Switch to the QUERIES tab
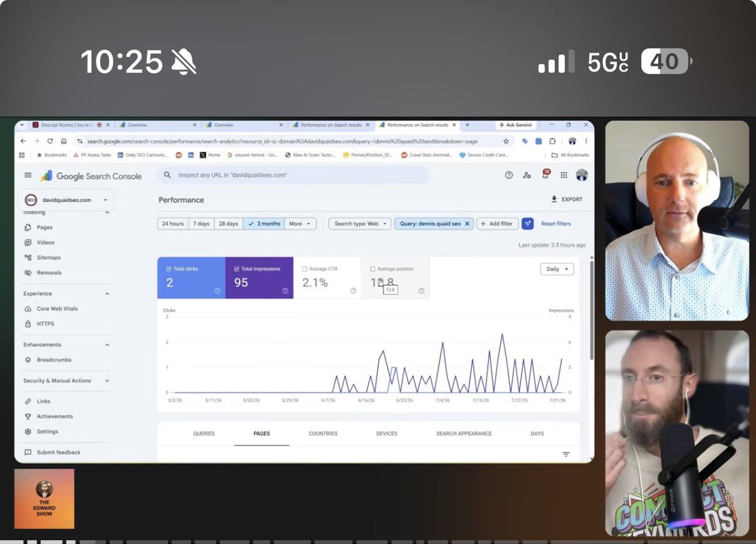This screenshot has width=756, height=544. [203, 434]
